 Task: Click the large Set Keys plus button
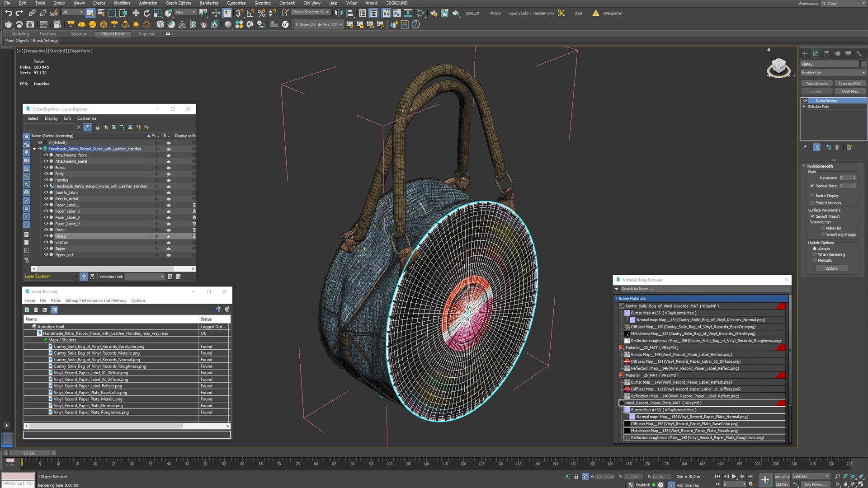(x=765, y=479)
